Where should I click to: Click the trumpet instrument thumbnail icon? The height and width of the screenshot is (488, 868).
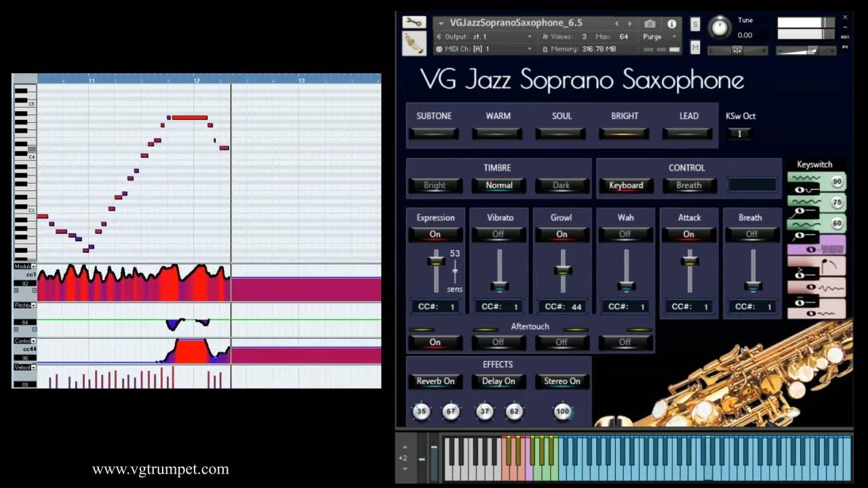click(414, 43)
